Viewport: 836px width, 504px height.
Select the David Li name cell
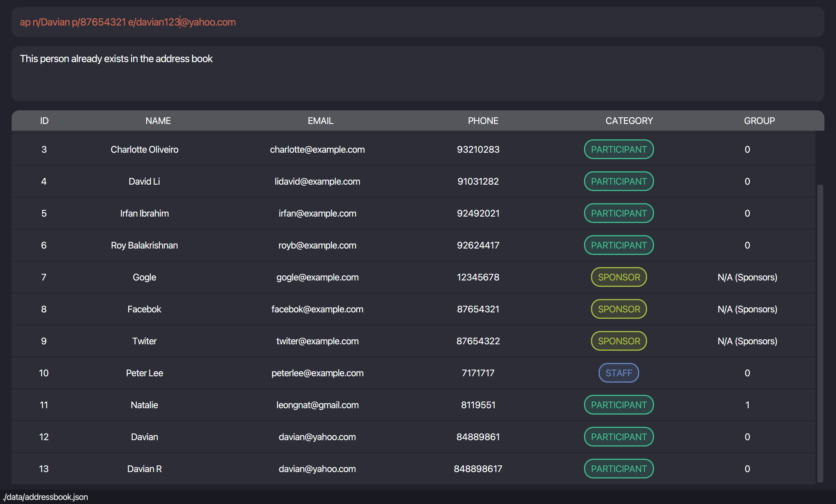(145, 181)
